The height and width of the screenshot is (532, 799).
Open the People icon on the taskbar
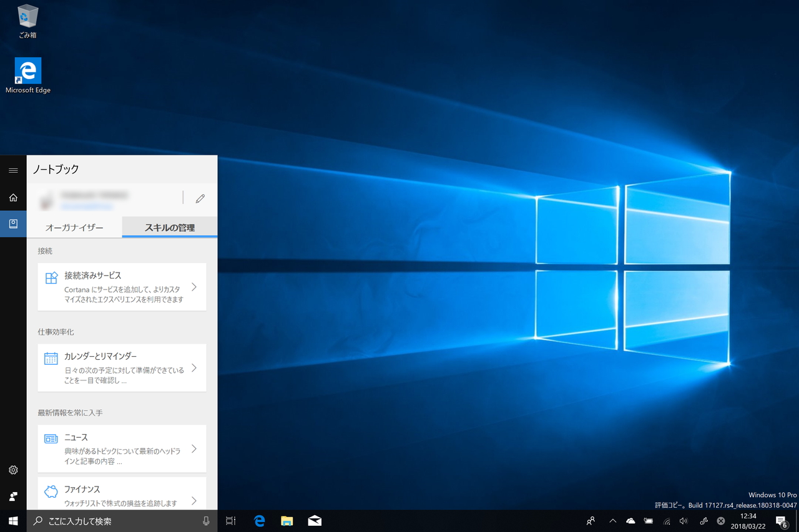point(591,520)
